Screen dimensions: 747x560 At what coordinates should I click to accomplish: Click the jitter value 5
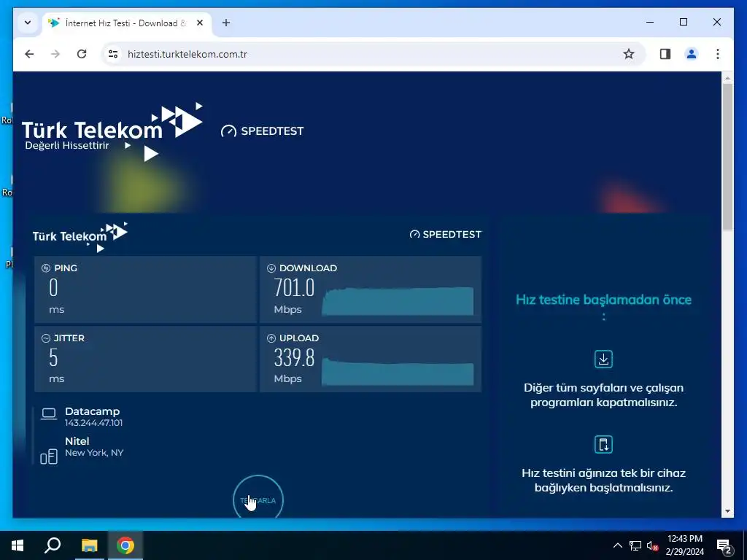[x=53, y=357]
